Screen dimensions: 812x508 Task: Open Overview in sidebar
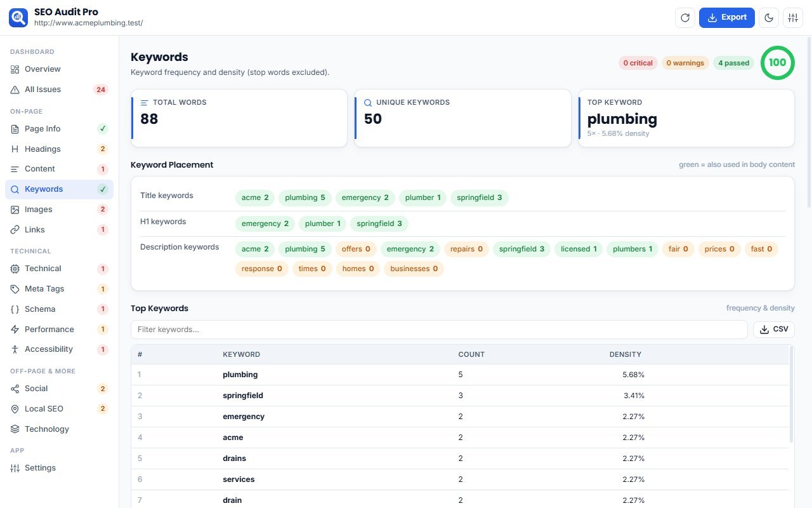(60, 69)
